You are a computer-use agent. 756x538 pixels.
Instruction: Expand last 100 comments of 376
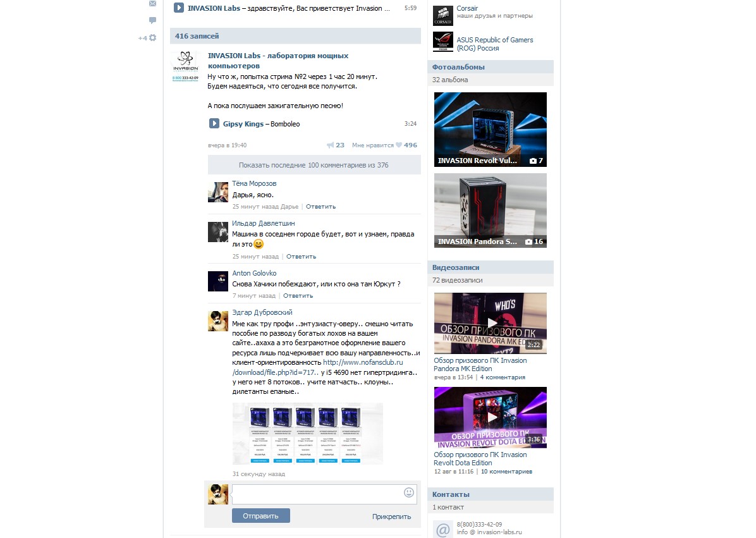(314, 165)
